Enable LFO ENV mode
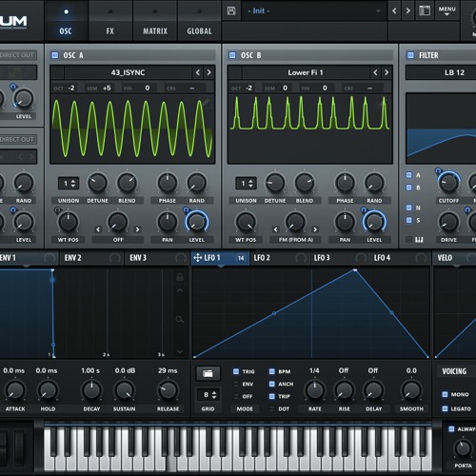Screen dimensions: 476x476 [236, 384]
